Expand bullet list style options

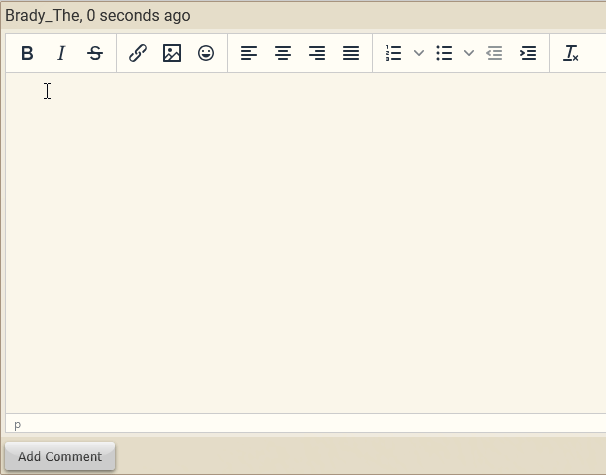coord(469,54)
